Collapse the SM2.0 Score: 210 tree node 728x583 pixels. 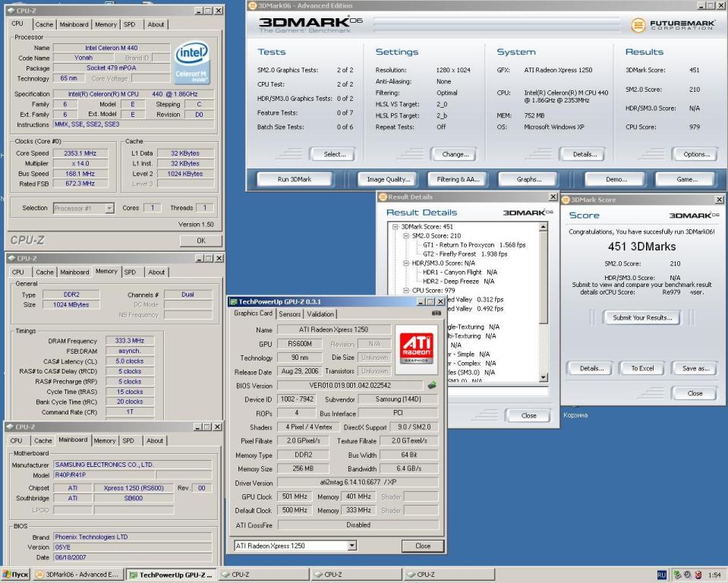(406, 236)
